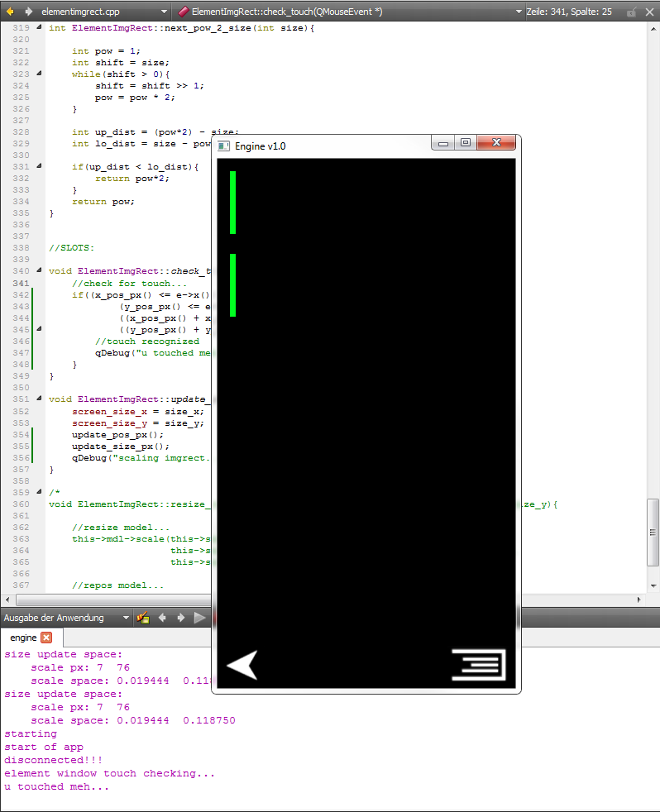This screenshot has width=660, height=812.
Task: Click line number 341 in the gutter
Action: [22, 284]
